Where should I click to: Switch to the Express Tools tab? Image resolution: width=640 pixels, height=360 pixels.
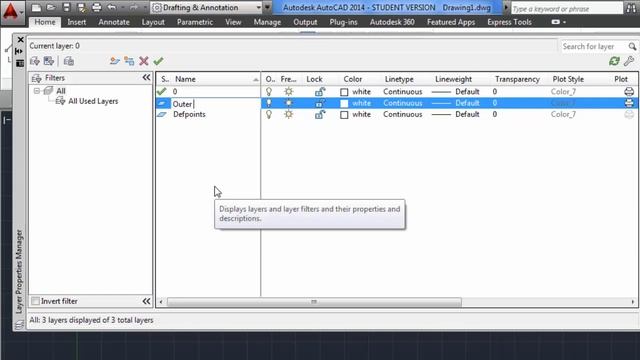coord(509,22)
